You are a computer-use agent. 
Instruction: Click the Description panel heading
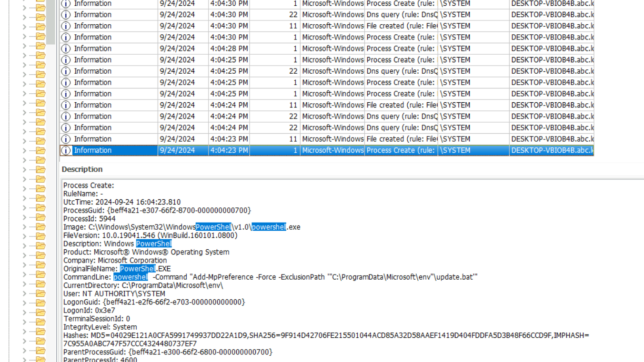pyautogui.click(x=82, y=169)
